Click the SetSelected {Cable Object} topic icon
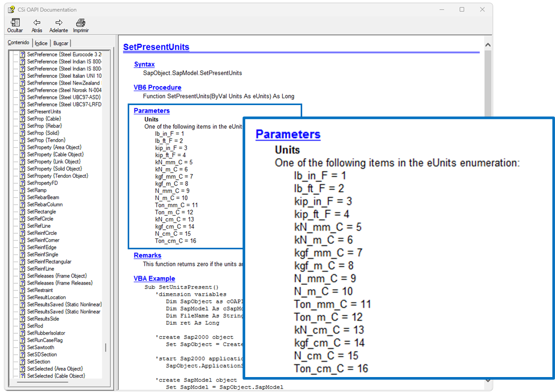 pos(22,376)
